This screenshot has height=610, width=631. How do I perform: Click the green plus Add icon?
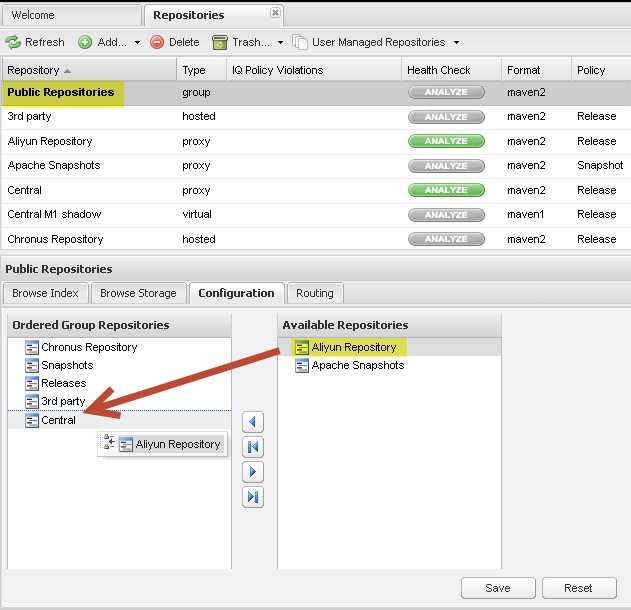85,42
